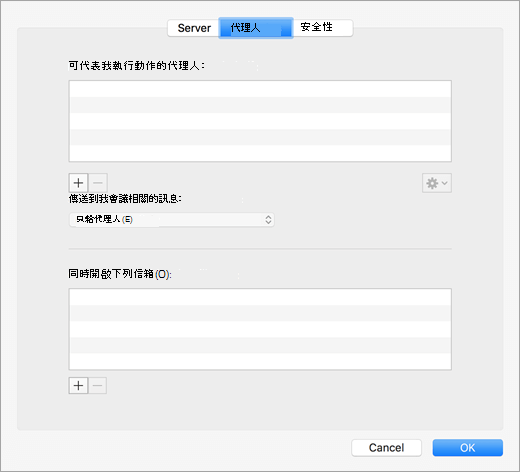520x472 pixels.
Task: Remove mailbox with the lower minus button
Action: coord(97,386)
